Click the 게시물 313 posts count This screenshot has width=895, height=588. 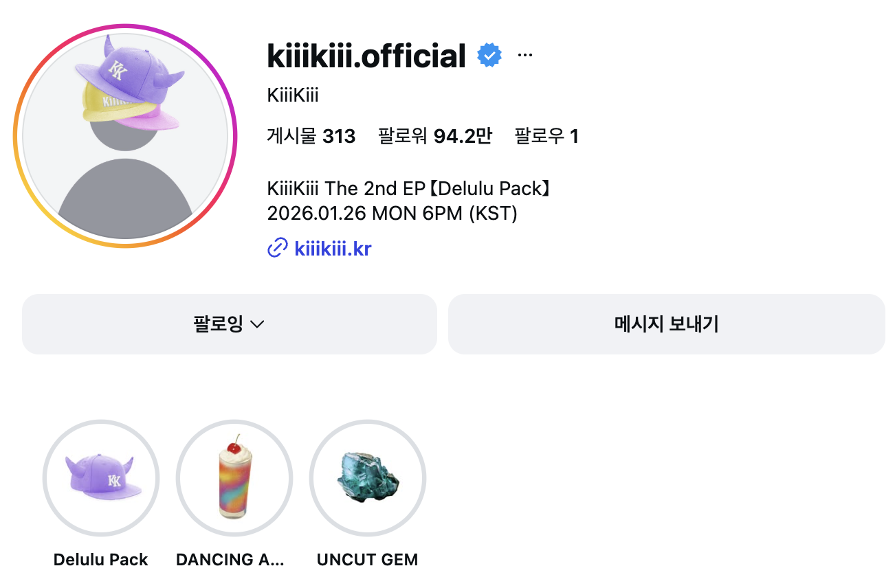click(x=311, y=136)
